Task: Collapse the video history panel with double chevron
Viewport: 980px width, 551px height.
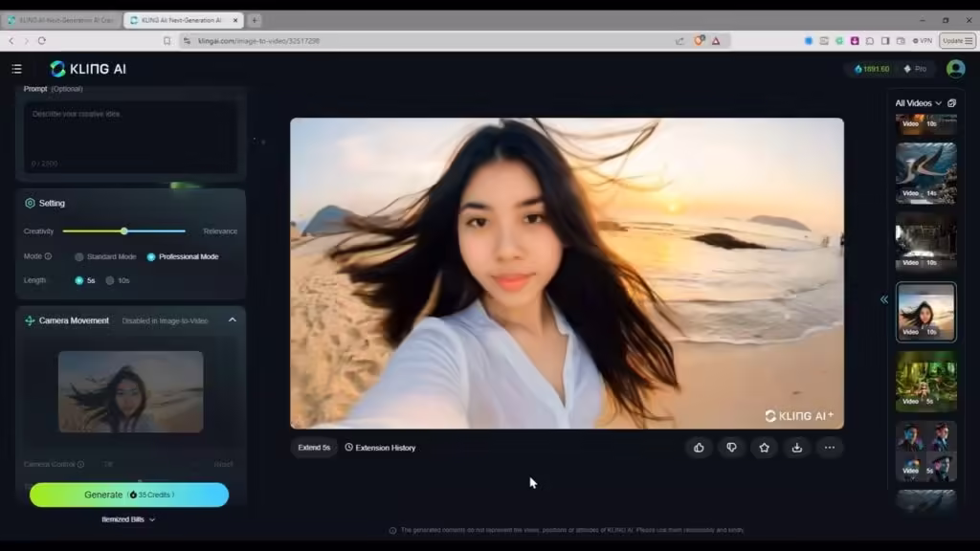Action: click(883, 299)
